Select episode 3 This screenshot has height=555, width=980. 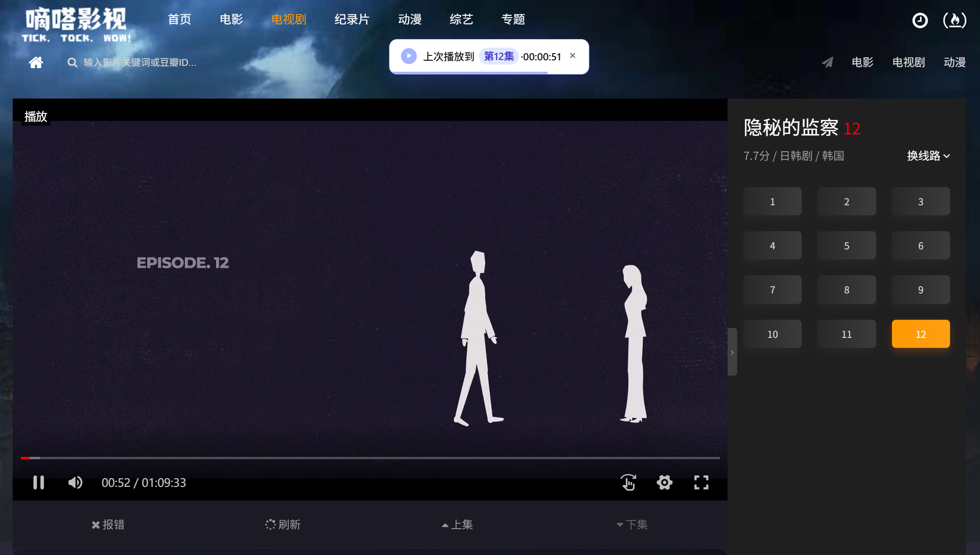[x=921, y=201]
